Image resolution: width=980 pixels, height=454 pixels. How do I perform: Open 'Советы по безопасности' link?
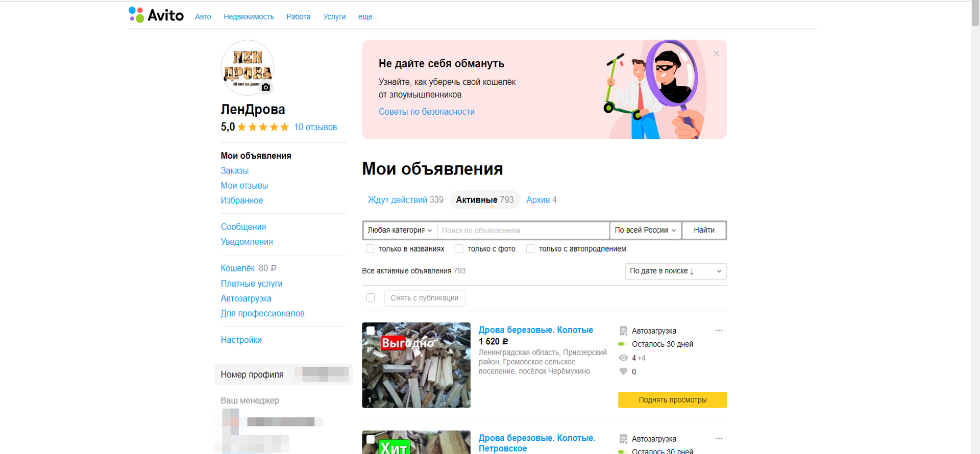pos(426,112)
